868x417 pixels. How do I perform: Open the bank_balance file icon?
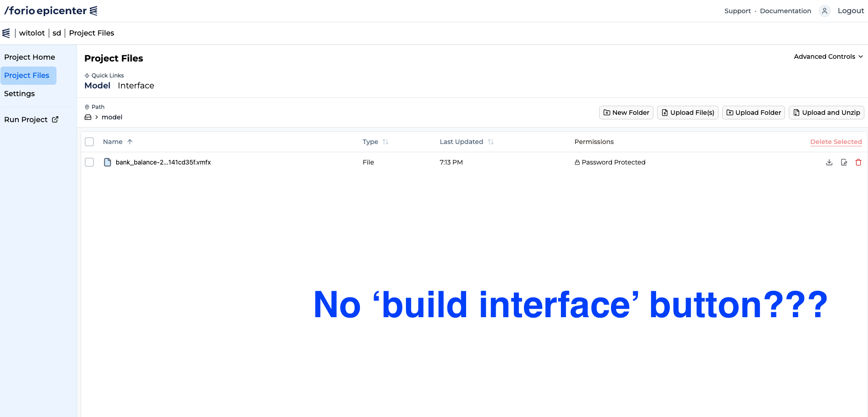tap(108, 162)
